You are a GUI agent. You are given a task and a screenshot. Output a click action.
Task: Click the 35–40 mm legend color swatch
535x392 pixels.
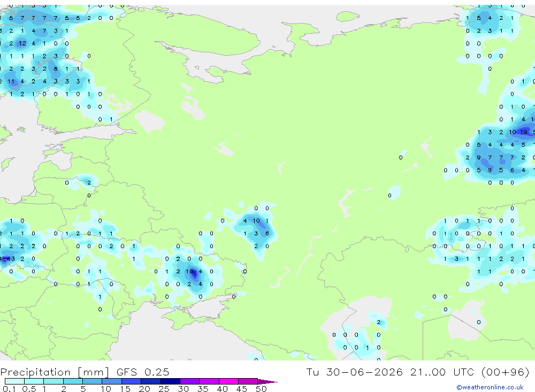point(209,381)
